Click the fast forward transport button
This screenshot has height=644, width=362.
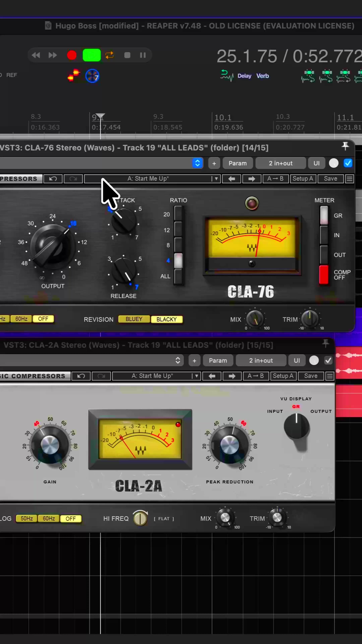tap(52, 55)
